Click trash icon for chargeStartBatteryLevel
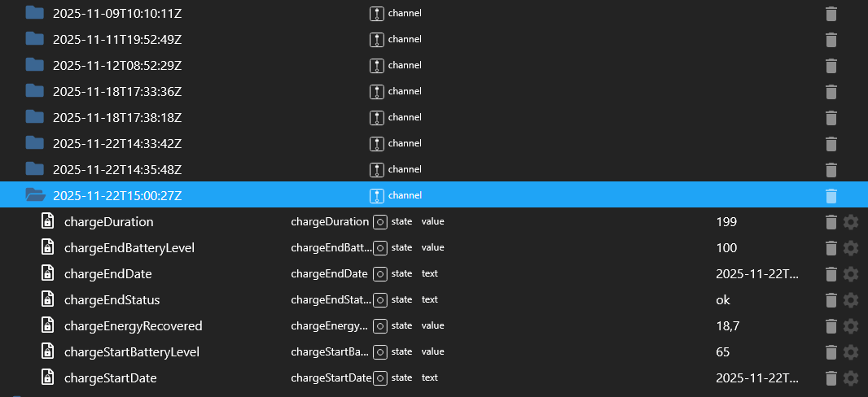 point(831,352)
